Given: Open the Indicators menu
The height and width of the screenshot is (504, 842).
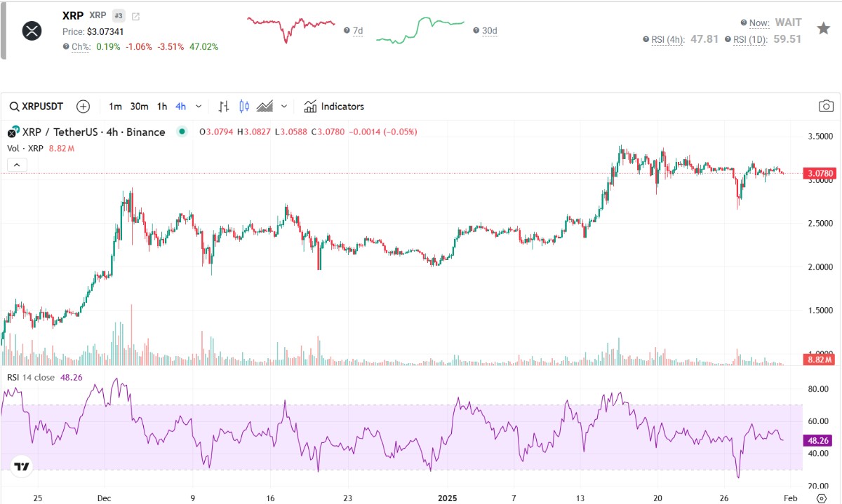Looking at the screenshot, I should click(x=334, y=107).
